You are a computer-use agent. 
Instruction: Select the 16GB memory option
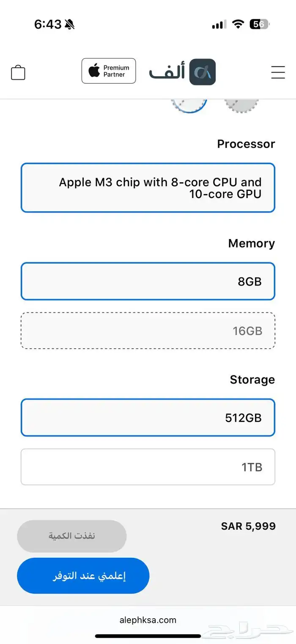tap(148, 330)
